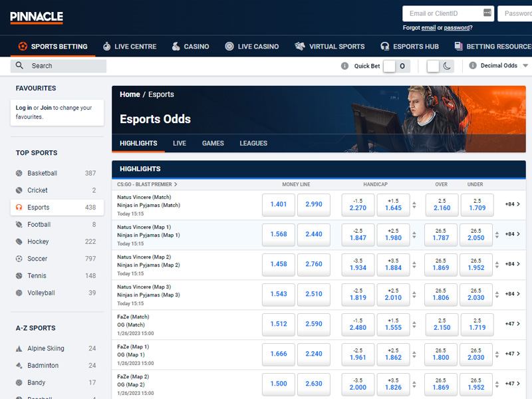
Task: Click the Badminton shuttlecock icon
Action: [x=19, y=365]
